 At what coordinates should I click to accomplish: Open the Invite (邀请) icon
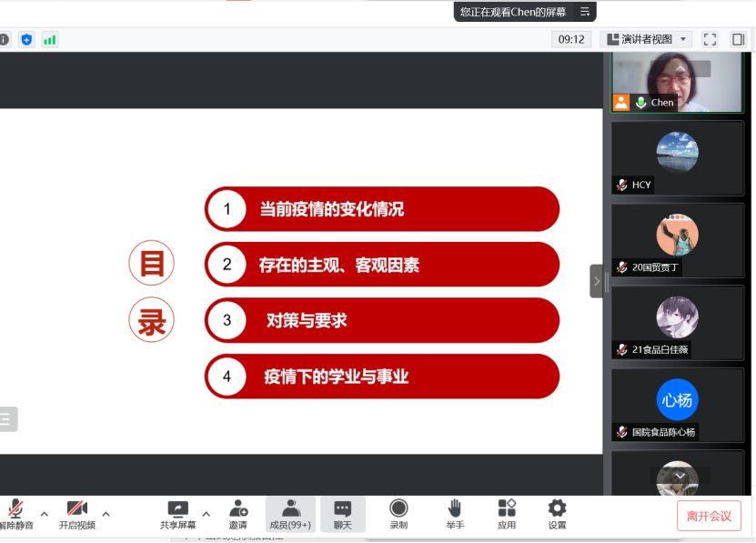[237, 514]
